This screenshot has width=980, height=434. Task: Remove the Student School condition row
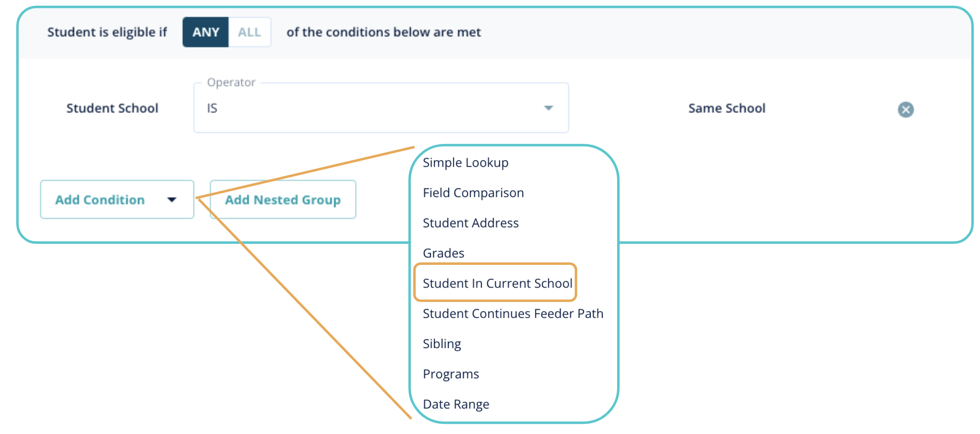pyautogui.click(x=905, y=109)
